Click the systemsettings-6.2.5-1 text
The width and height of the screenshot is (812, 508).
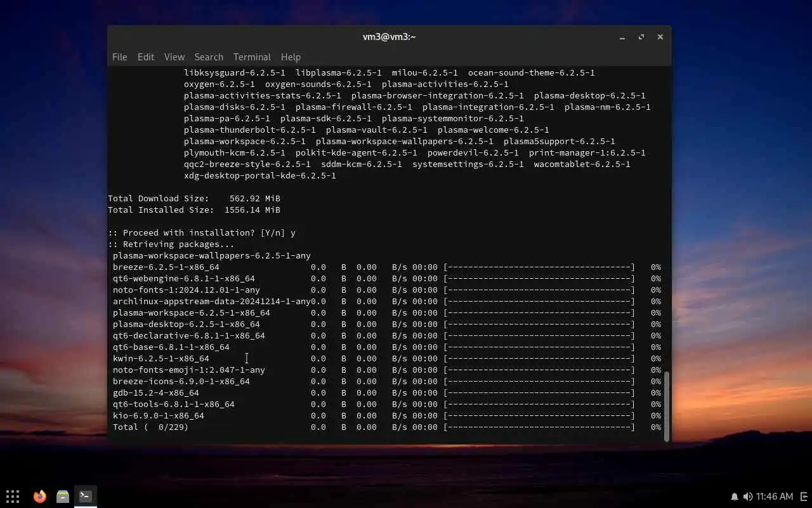point(468,164)
